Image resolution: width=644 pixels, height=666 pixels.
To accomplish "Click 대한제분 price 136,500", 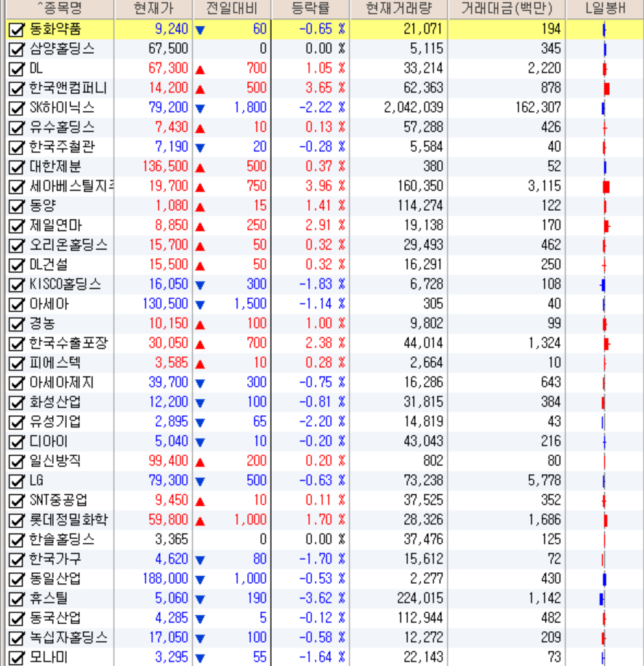I will (x=165, y=166).
